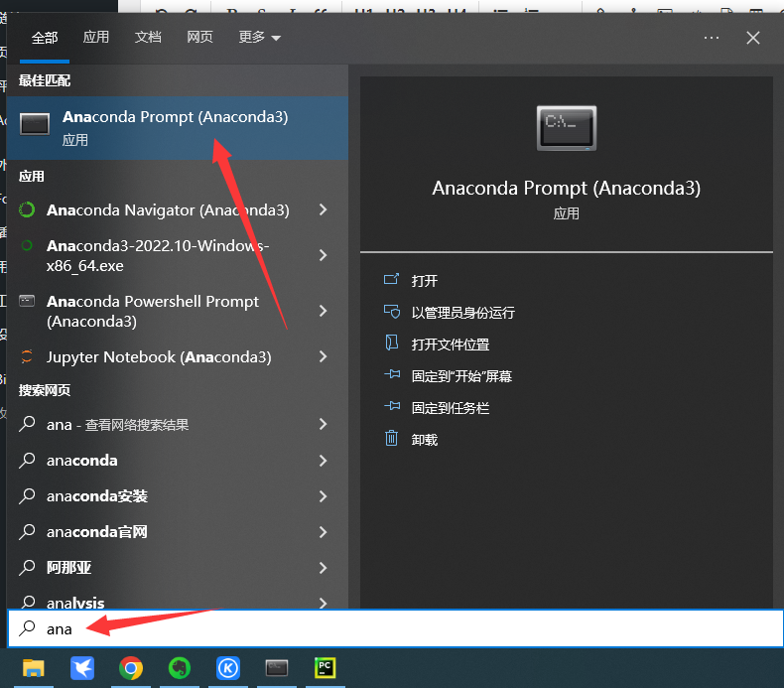Viewport: 784px width, 688px height.
Task: Switch to the 应用 tab
Action: (96, 37)
